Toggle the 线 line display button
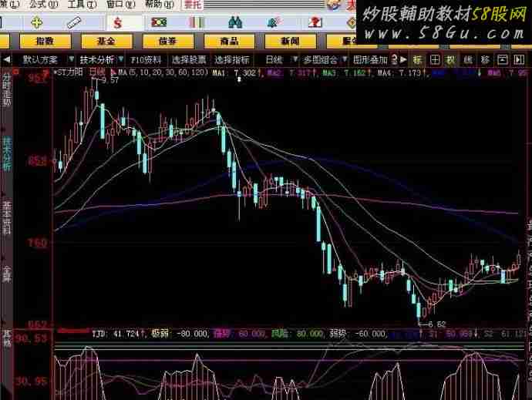The image size is (532, 400). click(x=468, y=59)
